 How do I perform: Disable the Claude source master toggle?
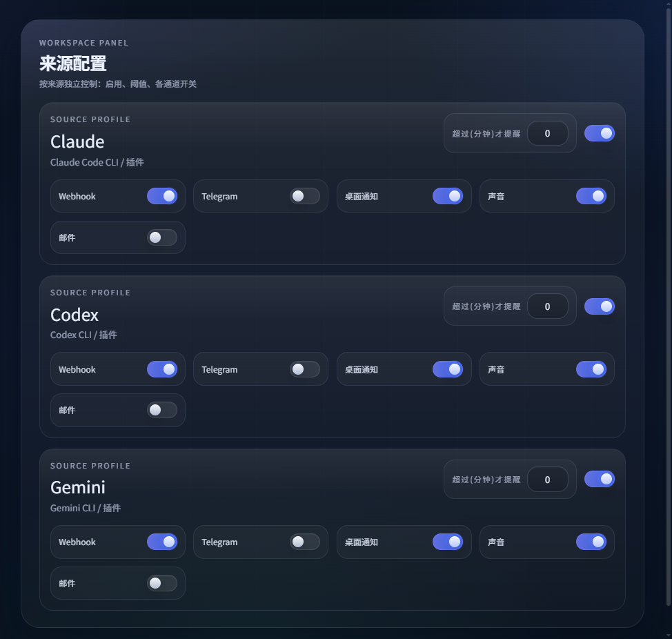[599, 133]
